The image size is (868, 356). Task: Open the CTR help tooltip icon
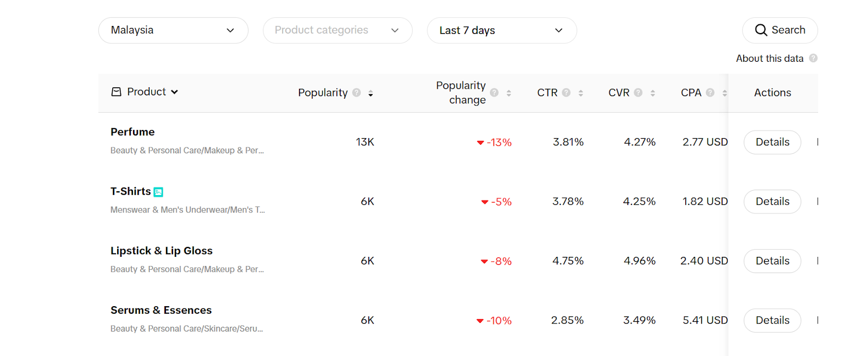point(566,92)
